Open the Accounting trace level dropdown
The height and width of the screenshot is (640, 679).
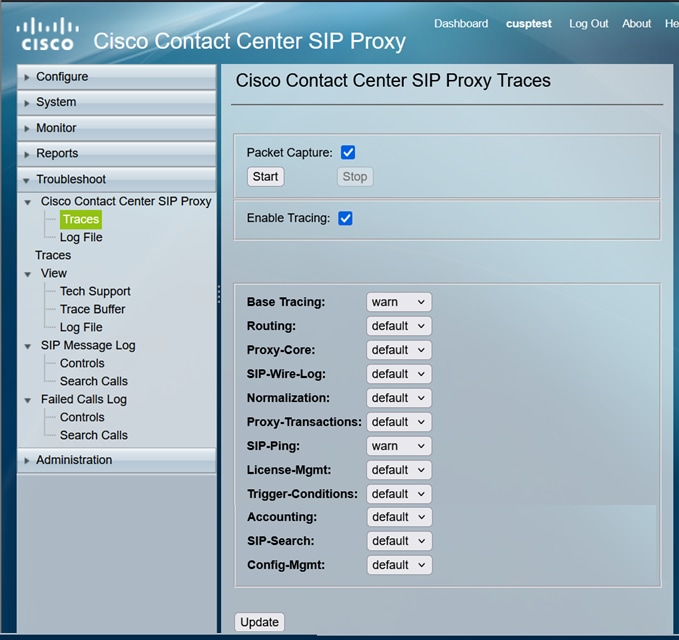click(x=399, y=517)
